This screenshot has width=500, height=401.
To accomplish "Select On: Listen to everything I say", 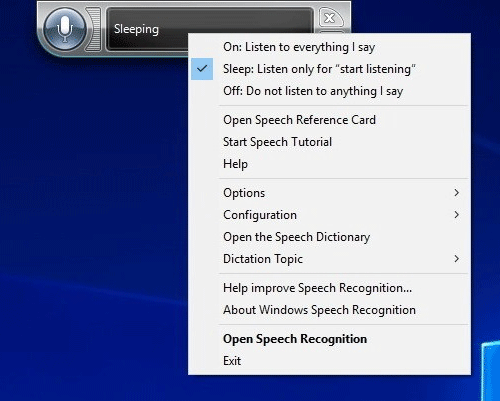I will [329, 47].
